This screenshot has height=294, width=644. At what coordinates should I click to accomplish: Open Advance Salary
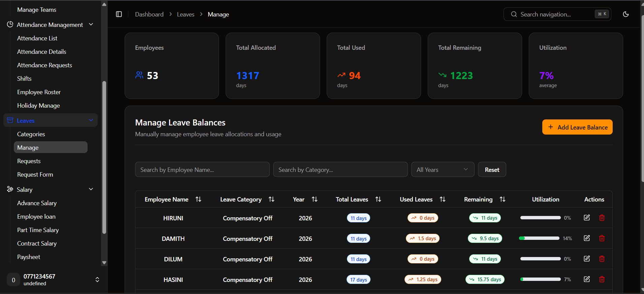(x=37, y=203)
